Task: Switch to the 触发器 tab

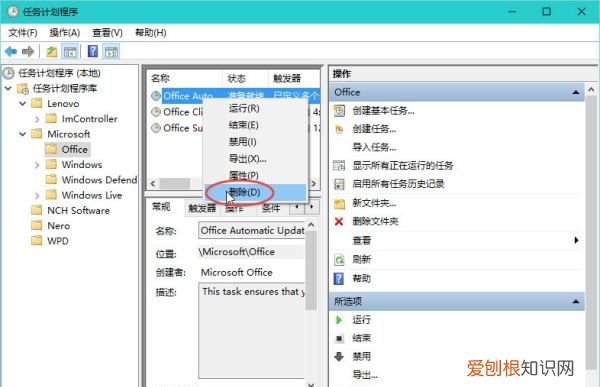Action: pos(202,209)
